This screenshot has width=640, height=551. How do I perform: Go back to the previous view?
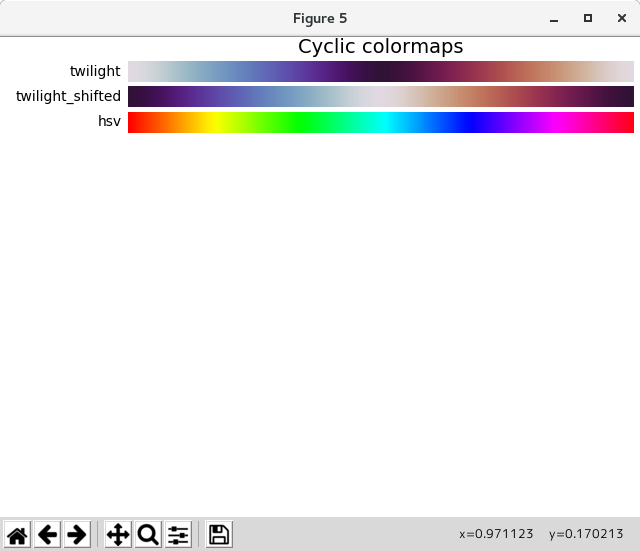[x=47, y=534]
